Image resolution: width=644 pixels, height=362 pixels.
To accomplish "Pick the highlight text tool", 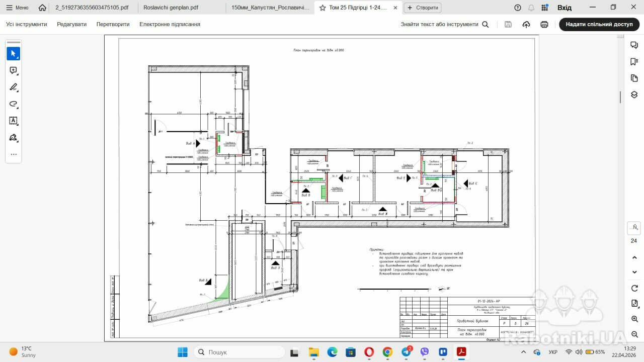I will click(14, 87).
